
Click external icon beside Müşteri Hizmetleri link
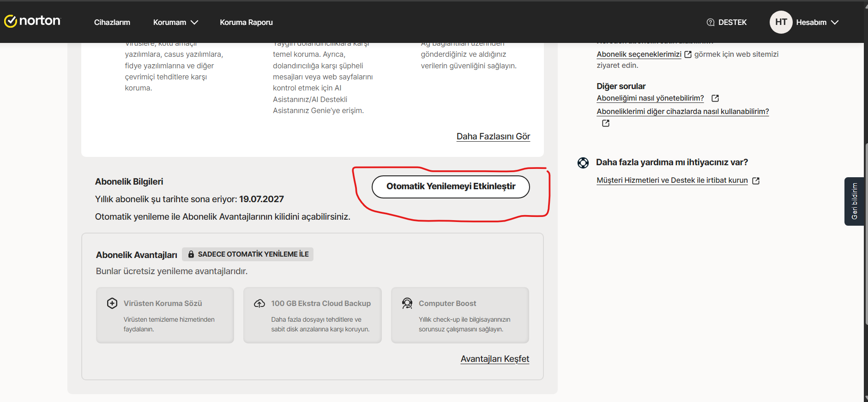(x=756, y=181)
